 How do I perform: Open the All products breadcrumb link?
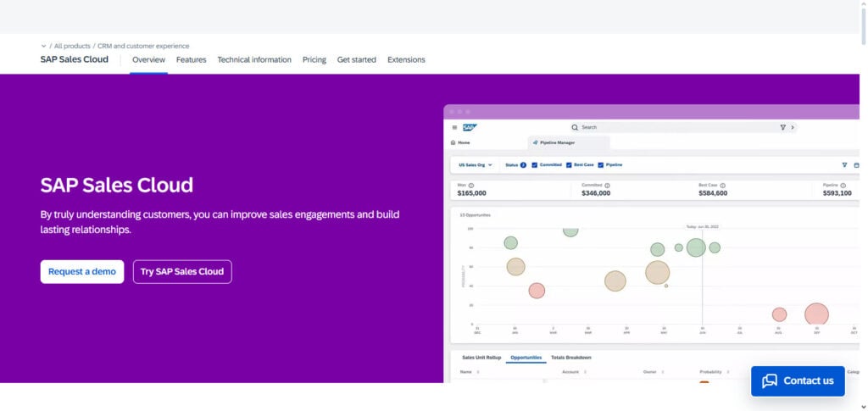[72, 46]
